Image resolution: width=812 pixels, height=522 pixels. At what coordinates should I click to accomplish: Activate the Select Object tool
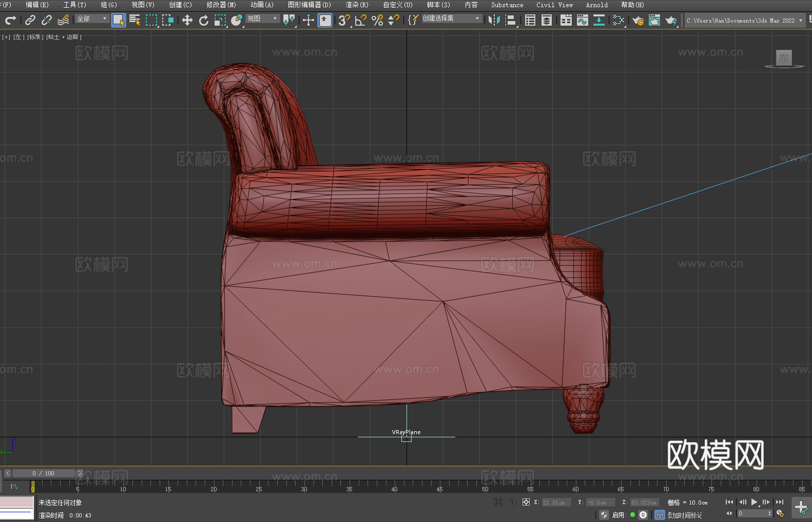119,21
